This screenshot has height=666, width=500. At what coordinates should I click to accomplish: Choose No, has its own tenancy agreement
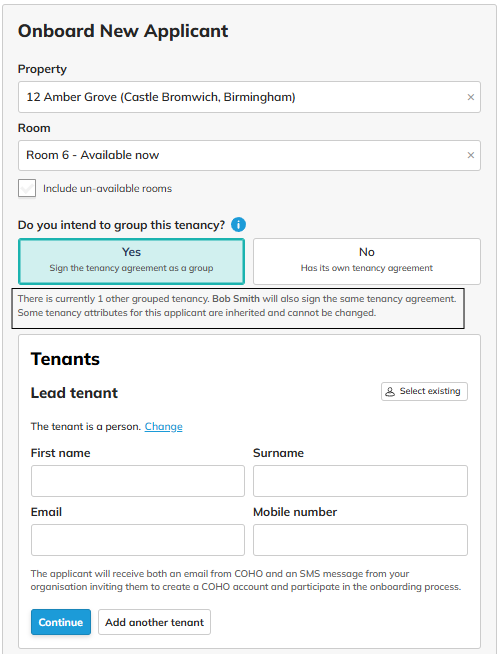pos(367,261)
